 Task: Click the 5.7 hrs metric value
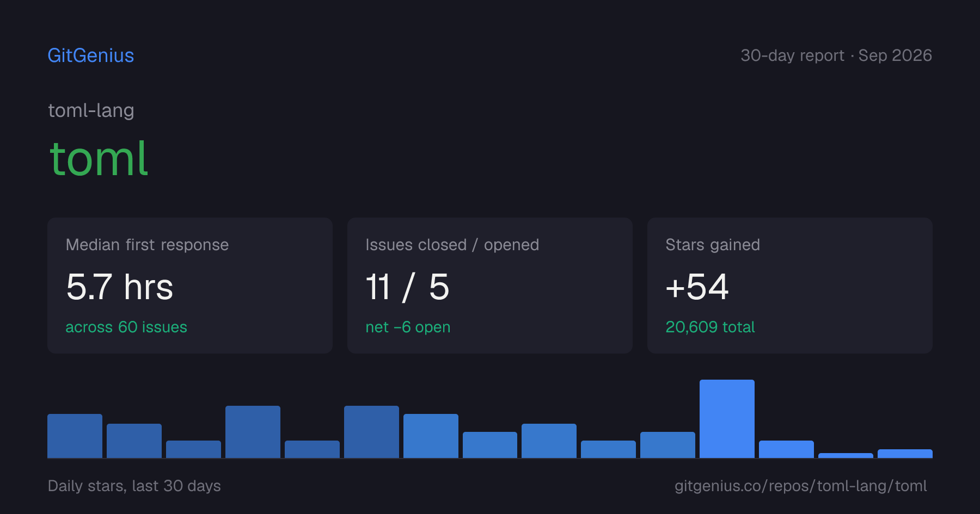(x=120, y=287)
